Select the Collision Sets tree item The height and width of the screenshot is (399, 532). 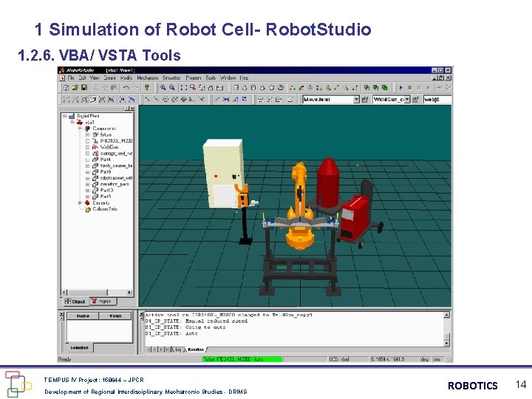pyautogui.click(x=105, y=209)
